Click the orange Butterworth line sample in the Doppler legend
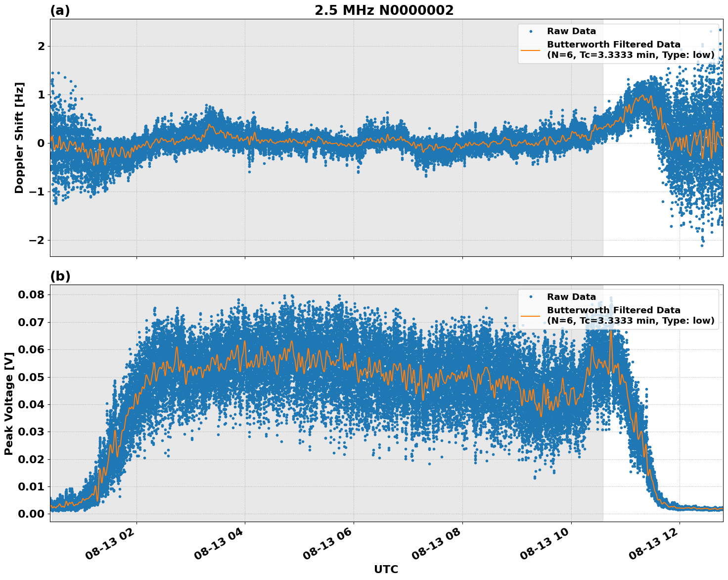 pyautogui.click(x=531, y=50)
